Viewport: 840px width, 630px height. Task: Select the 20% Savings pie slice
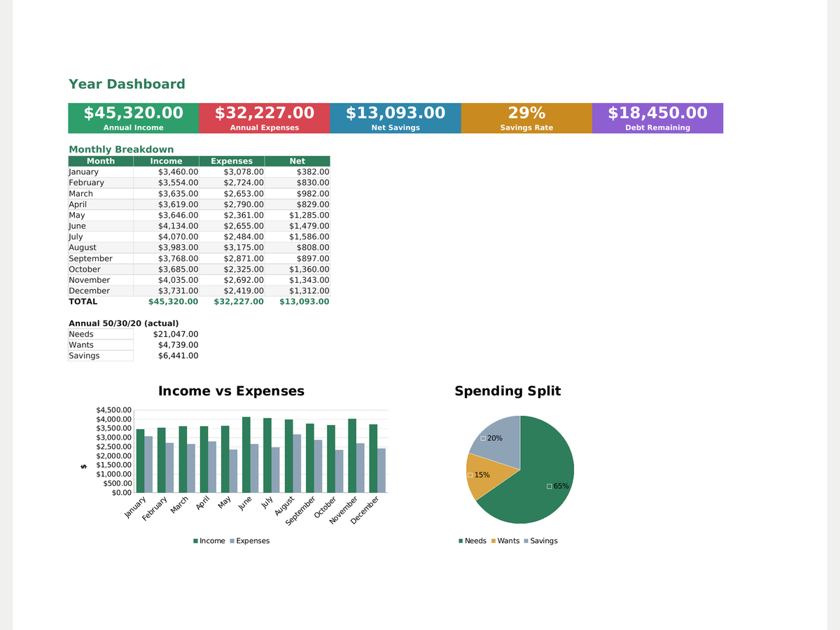coord(498,441)
